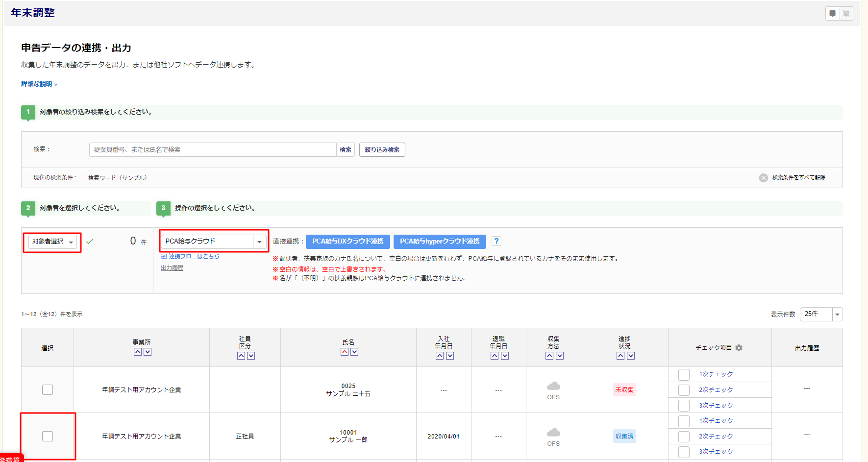The width and height of the screenshot is (868, 462).
Task: Sort 収集方法 column descending
Action: pos(560,356)
